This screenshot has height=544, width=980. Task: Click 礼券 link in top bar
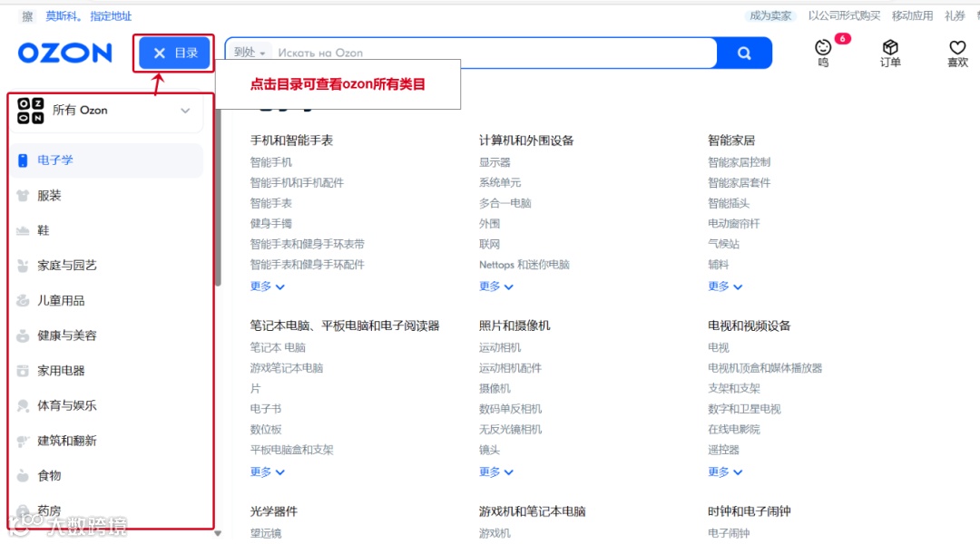click(x=955, y=15)
